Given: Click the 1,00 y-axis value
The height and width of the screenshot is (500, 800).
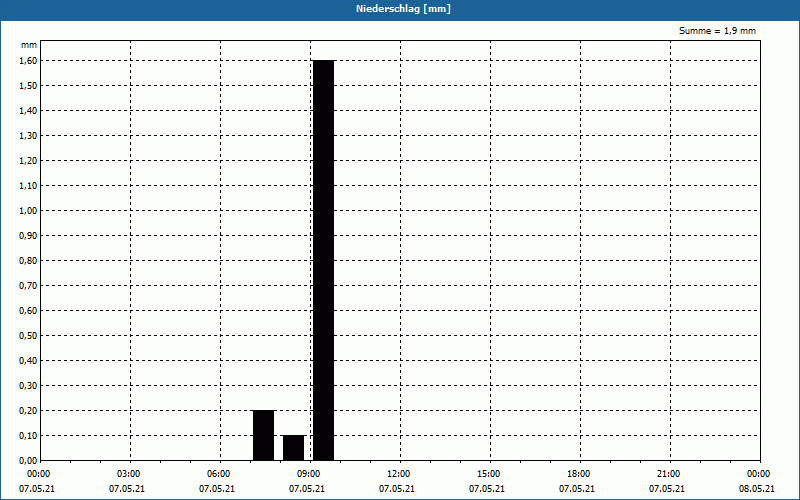Looking at the screenshot, I should [28, 211].
